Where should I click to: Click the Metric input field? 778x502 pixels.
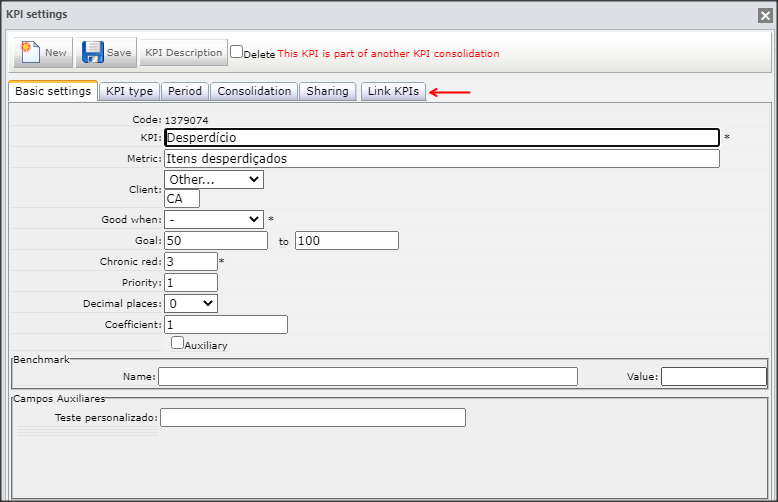(442, 159)
